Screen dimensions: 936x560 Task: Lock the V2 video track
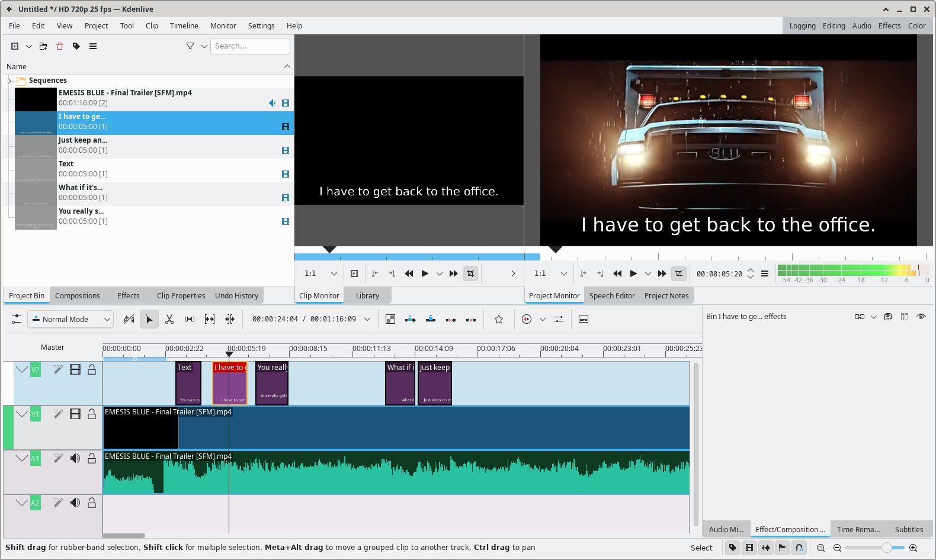coord(92,369)
